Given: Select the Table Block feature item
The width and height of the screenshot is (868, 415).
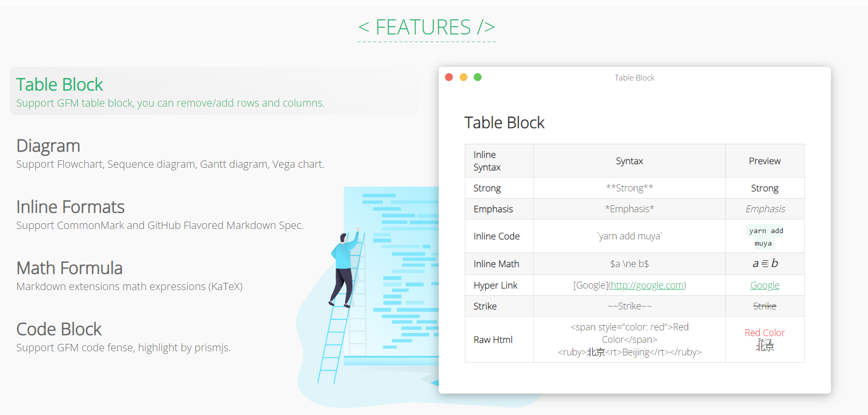Looking at the screenshot, I should [x=60, y=85].
